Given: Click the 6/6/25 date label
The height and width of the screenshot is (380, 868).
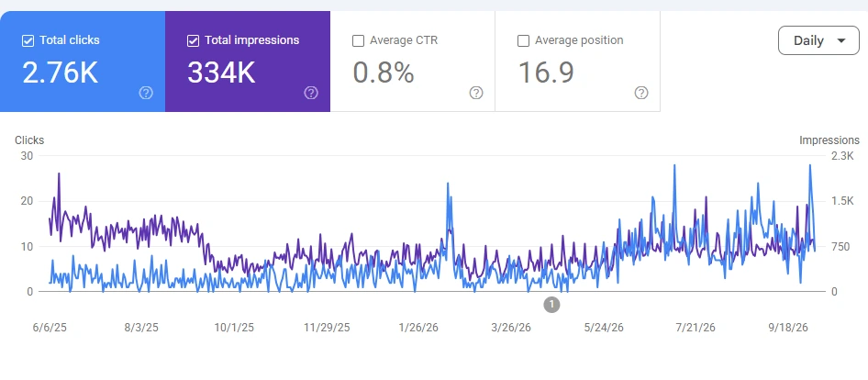Looking at the screenshot, I should pos(50,328).
